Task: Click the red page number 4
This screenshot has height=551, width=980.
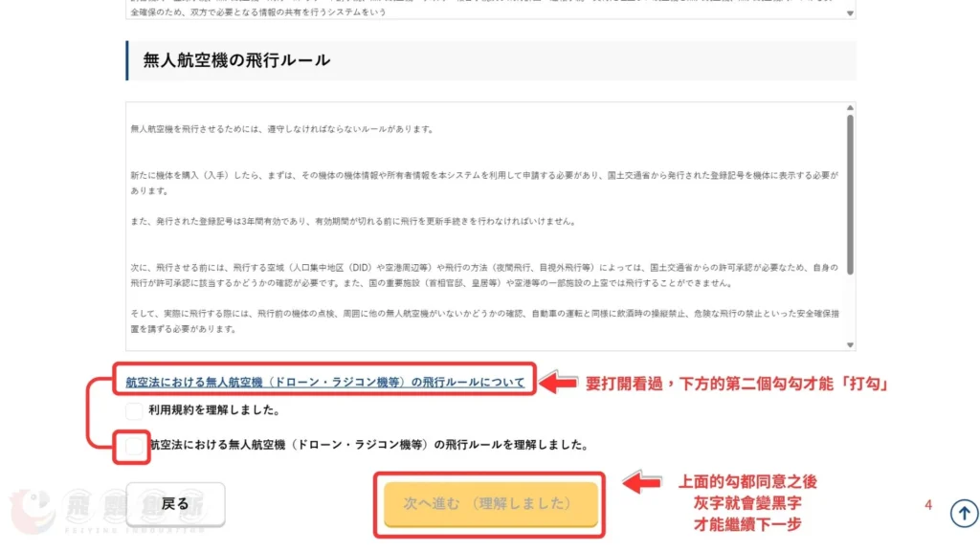Action: tap(927, 505)
